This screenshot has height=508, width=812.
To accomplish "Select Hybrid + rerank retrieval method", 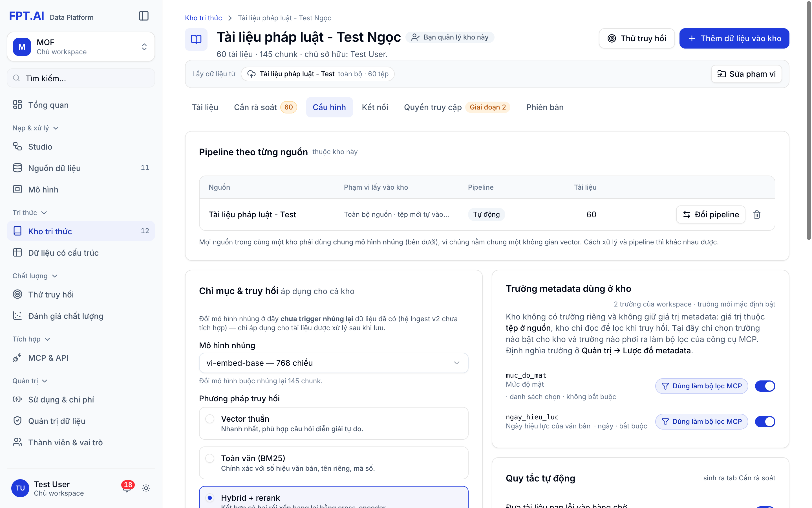I will point(334,498).
